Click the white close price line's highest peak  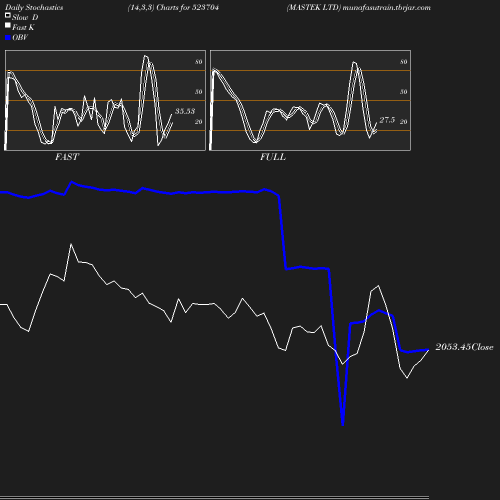click(x=71, y=245)
